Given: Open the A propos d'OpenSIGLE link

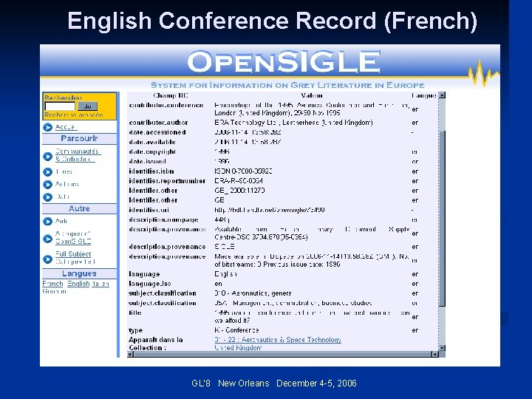Looking at the screenshot, I should 73,237.
